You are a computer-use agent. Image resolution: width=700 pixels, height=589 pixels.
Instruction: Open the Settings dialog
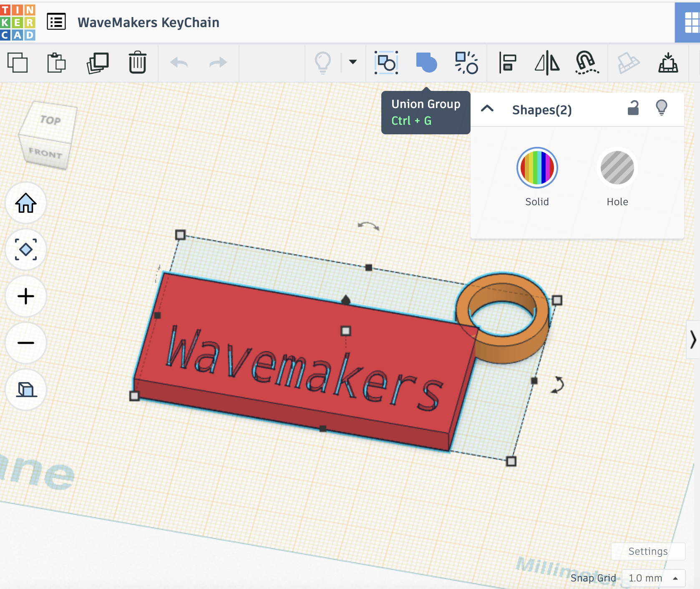[648, 551]
